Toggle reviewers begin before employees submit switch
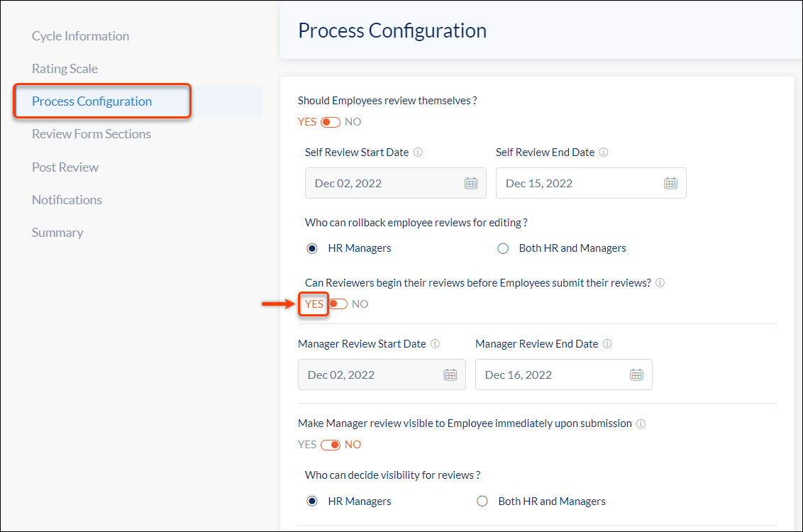The width and height of the screenshot is (803, 532). click(338, 304)
